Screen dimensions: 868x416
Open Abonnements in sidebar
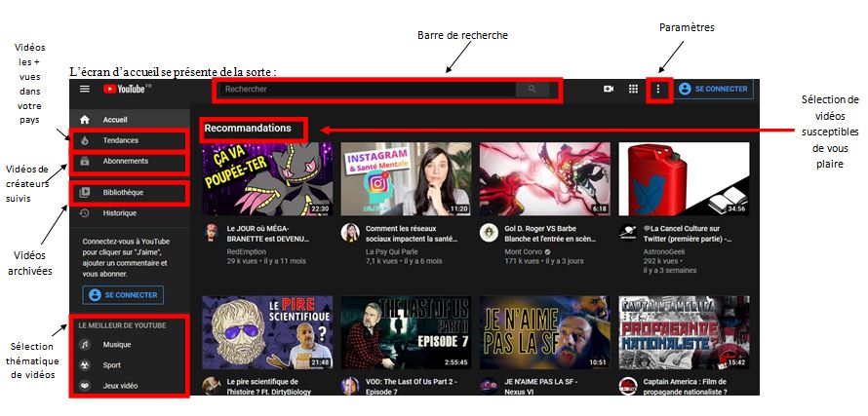tap(130, 161)
